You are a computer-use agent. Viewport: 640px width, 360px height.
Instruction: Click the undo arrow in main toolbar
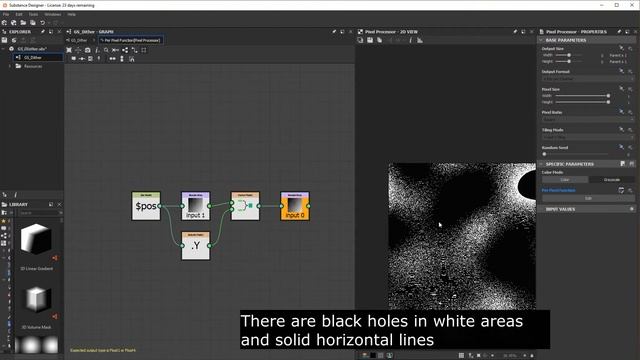coord(42,23)
